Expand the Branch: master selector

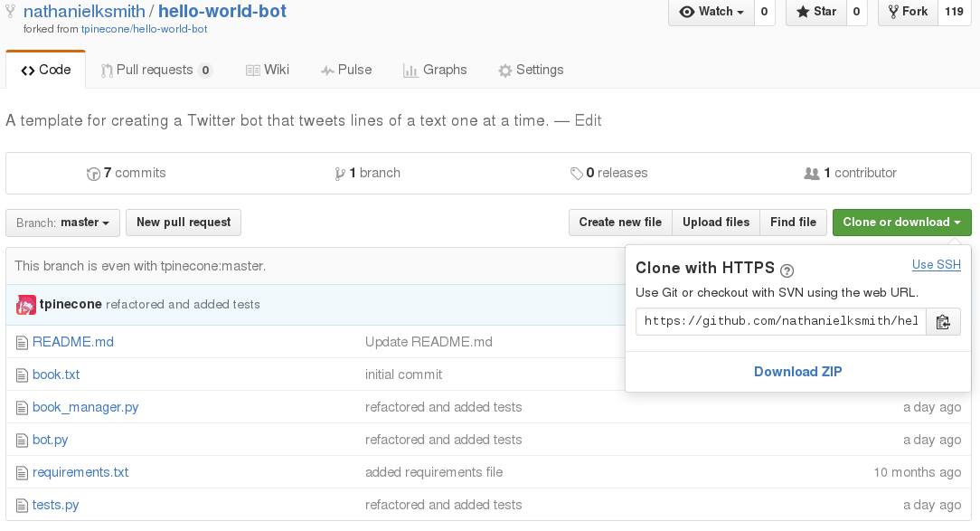(62, 223)
